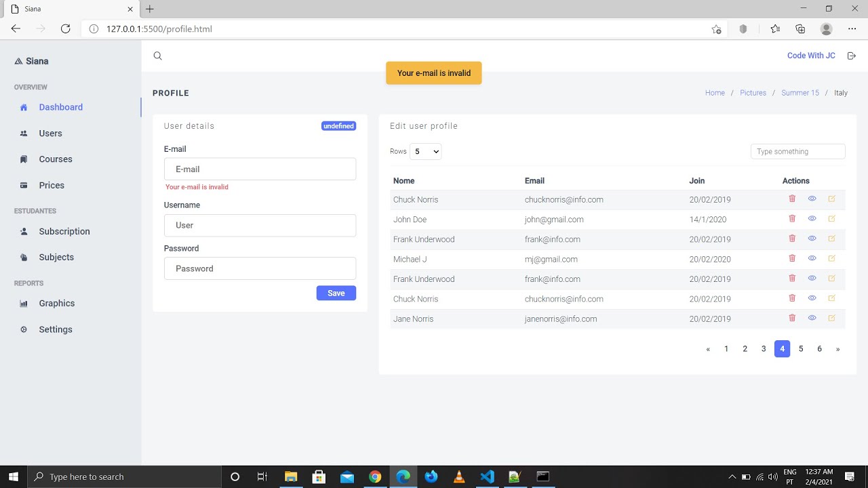Go to next pages with » arrow
Screen dimensions: 868x488
pyautogui.click(x=837, y=348)
